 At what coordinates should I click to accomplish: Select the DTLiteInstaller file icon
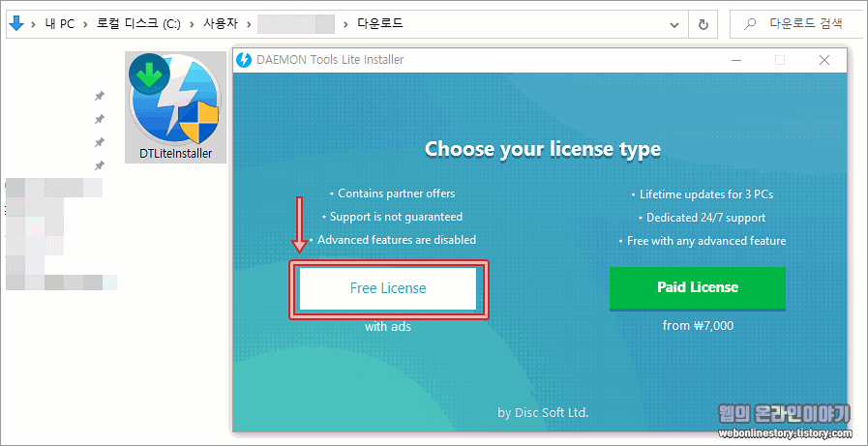pos(175,107)
